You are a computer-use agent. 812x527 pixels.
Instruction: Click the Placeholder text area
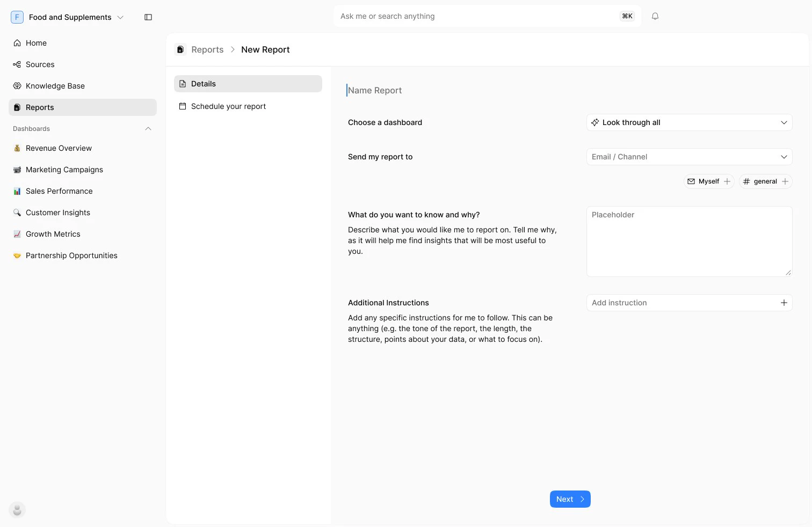690,241
